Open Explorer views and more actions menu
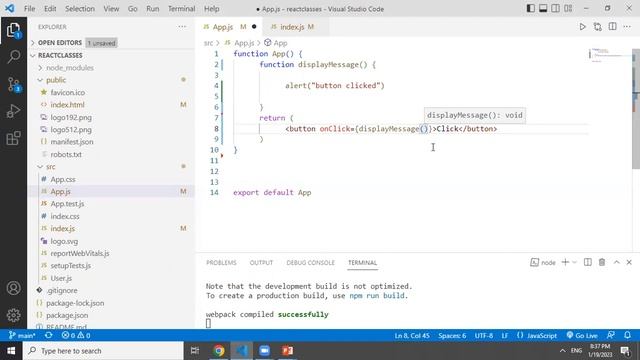This screenshot has height=360, width=640. pos(182,27)
